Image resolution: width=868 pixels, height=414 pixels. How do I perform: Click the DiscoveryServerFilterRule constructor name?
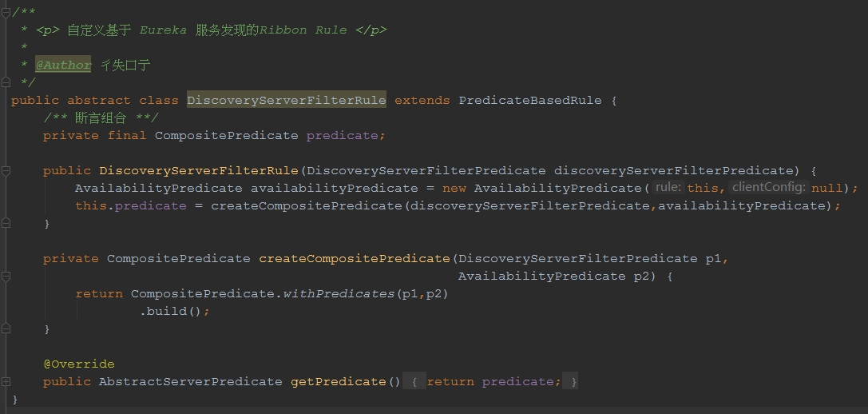click(199, 171)
